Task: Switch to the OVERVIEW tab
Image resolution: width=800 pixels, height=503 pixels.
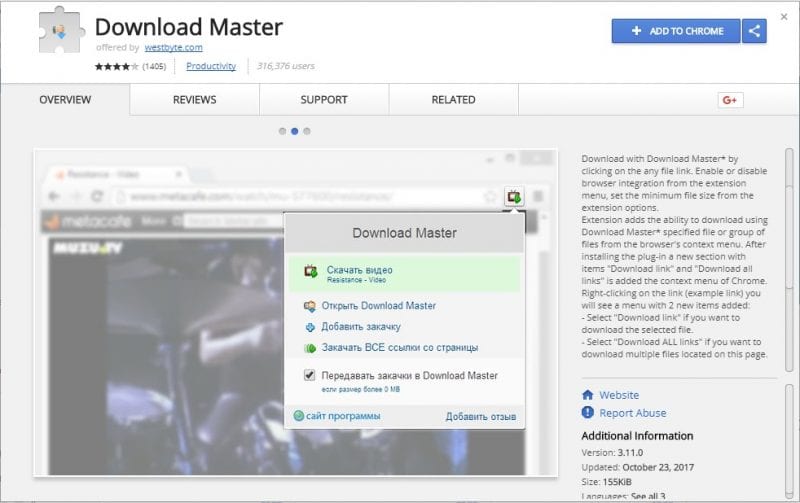Action: pos(65,100)
